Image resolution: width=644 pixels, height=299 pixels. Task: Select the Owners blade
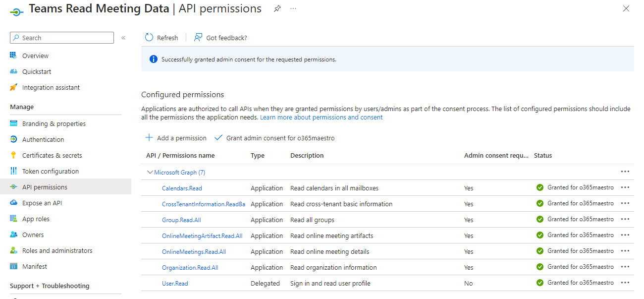coord(33,235)
